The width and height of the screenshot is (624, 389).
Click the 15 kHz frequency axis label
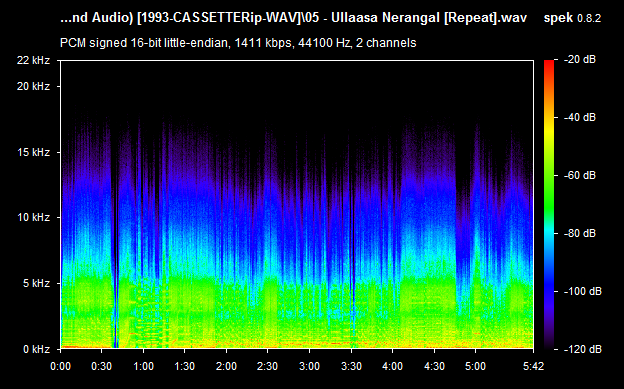pos(33,152)
